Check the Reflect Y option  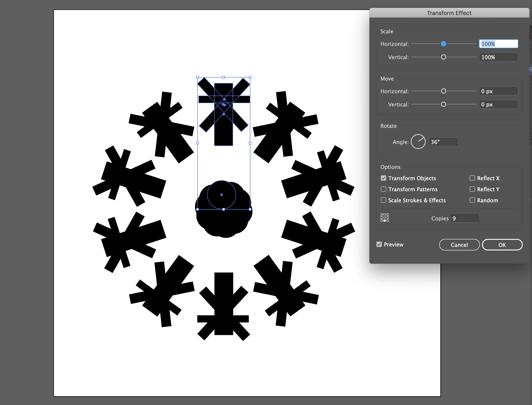point(472,189)
